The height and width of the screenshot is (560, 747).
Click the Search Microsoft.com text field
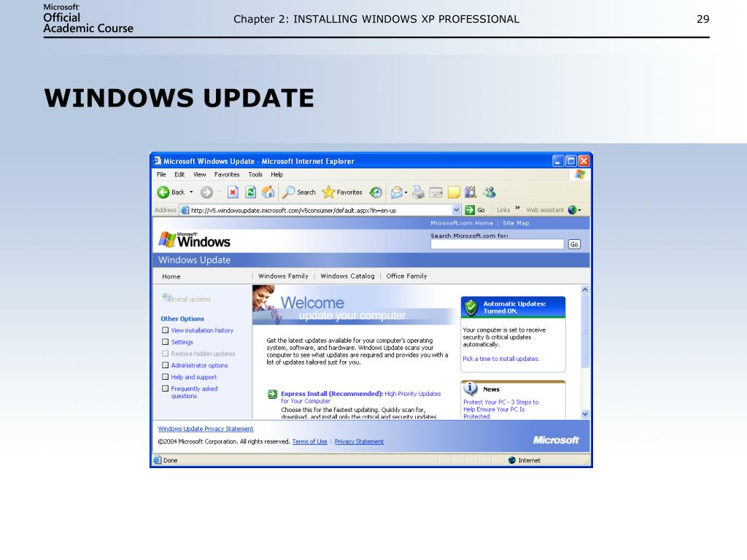coord(497,244)
